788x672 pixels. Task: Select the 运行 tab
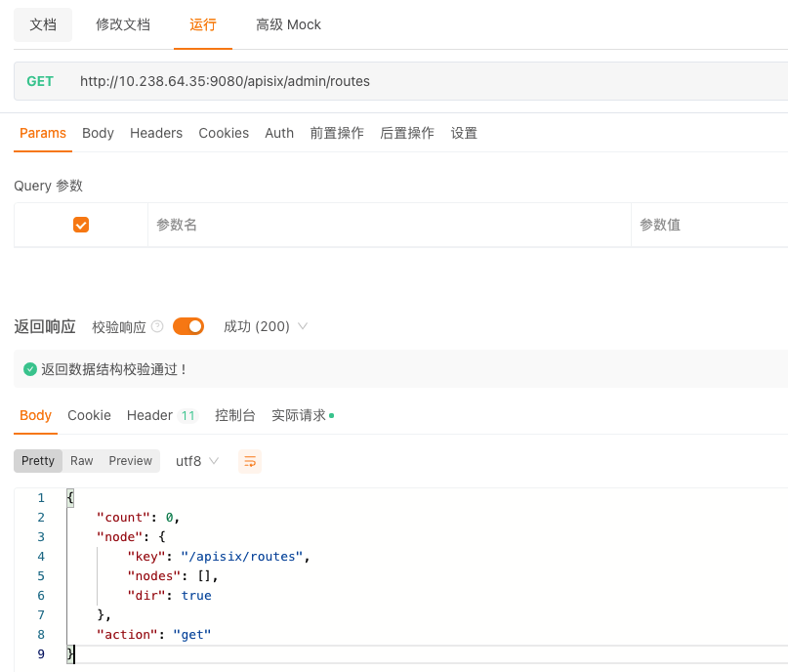tap(203, 24)
